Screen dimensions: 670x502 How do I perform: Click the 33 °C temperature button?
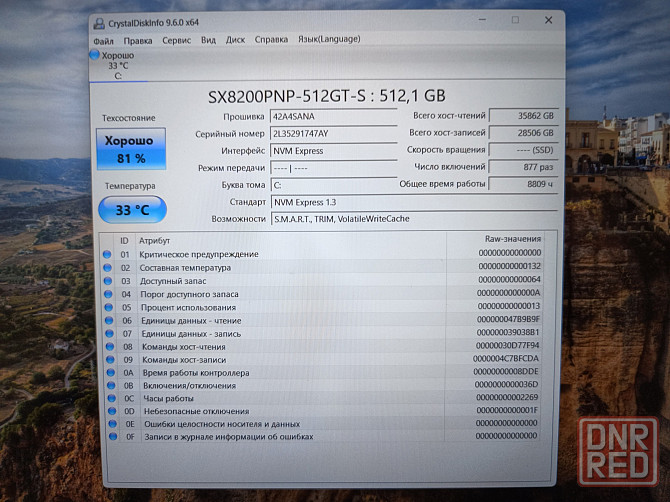[x=132, y=209]
